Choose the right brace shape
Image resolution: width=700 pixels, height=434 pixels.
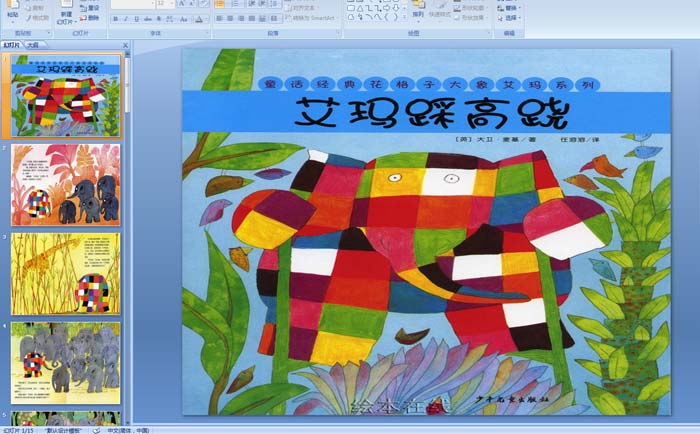tap(395, 17)
